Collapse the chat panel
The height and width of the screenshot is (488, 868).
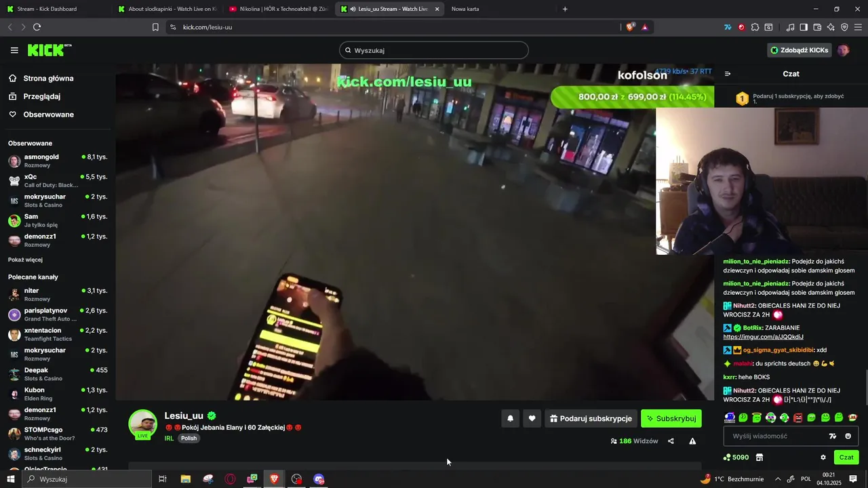pos(728,74)
